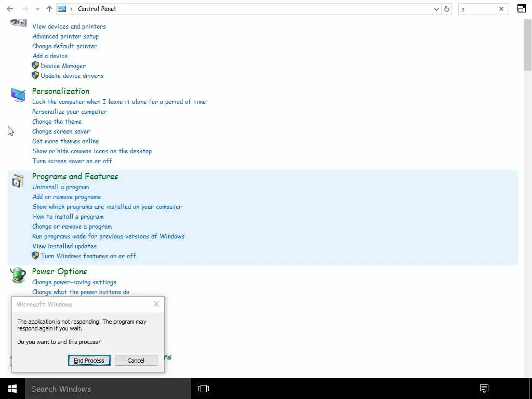Click the Search Windows taskbar box

click(x=108, y=389)
